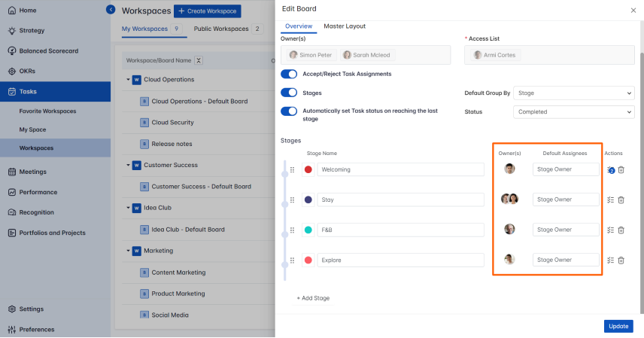Collapse the Cloud Operations workspace
The height and width of the screenshot is (338, 644).
(x=128, y=79)
